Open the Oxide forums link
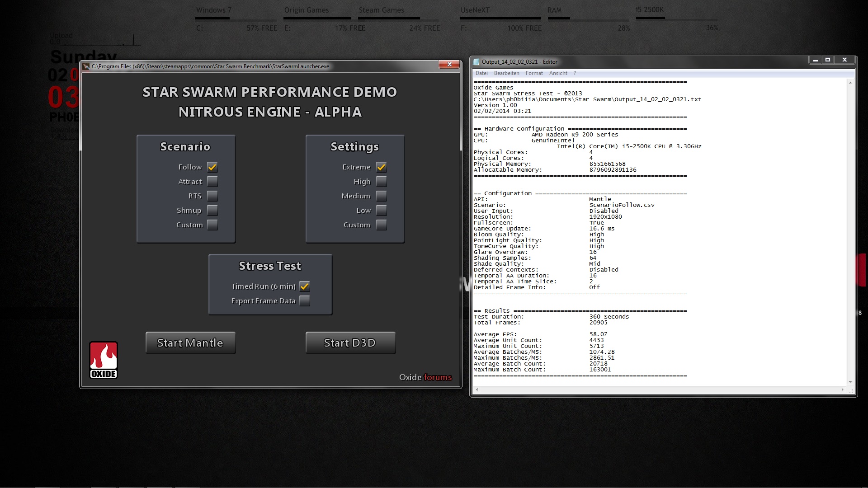This screenshot has width=868, height=488. (437, 377)
